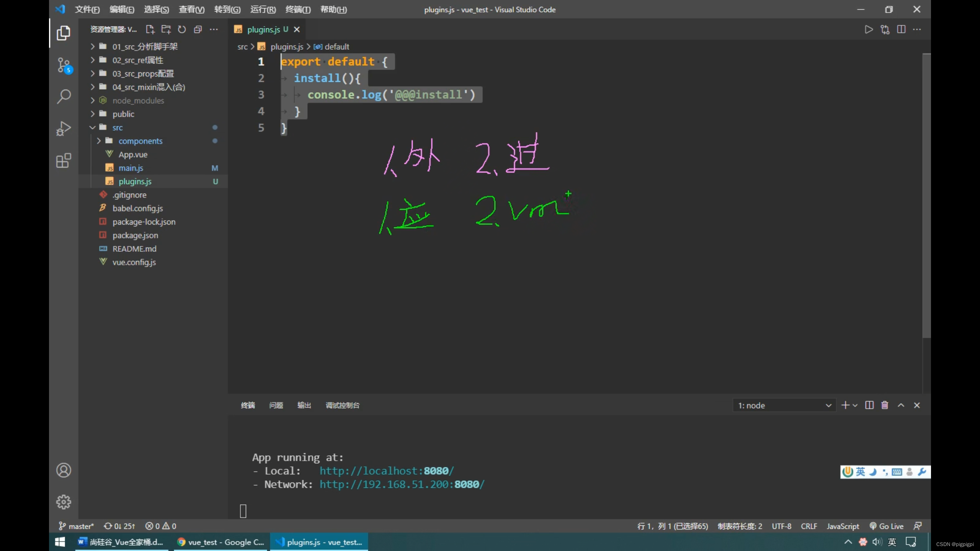980x551 pixels.
Task: Open editor more actions ellipsis
Action: [x=917, y=29]
